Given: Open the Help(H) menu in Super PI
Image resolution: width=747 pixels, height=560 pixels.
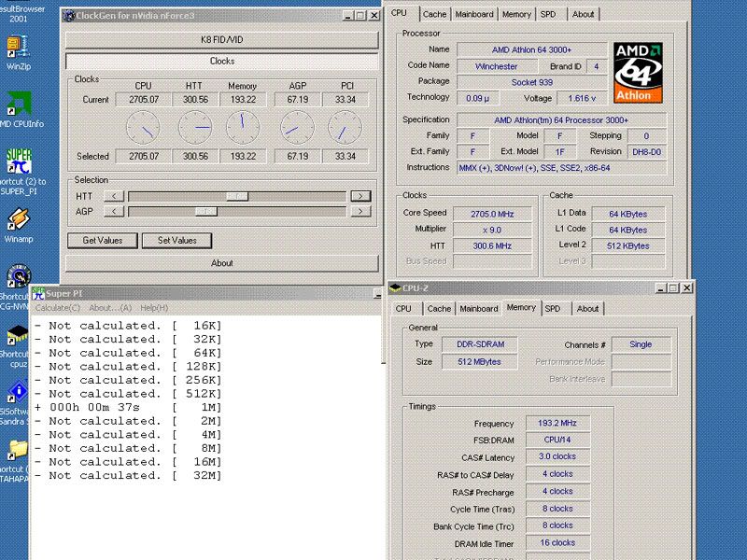Looking at the screenshot, I should [154, 308].
